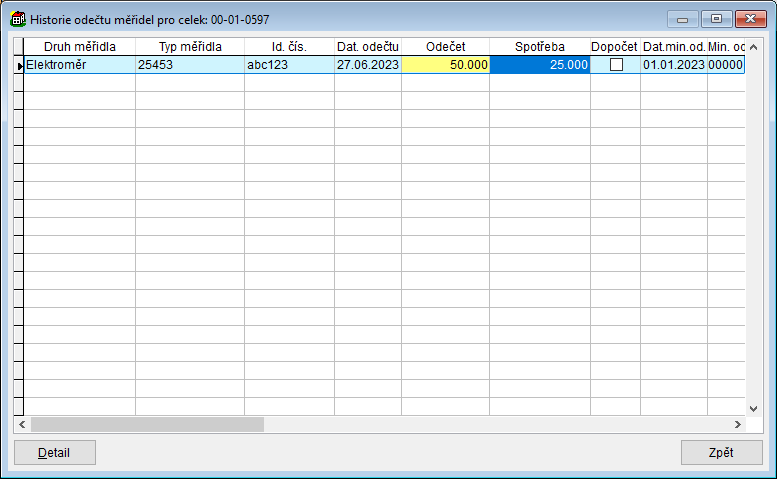The height and width of the screenshot is (479, 777).
Task: Click the left arrow of horizontal scrollbar
Action: (22, 424)
